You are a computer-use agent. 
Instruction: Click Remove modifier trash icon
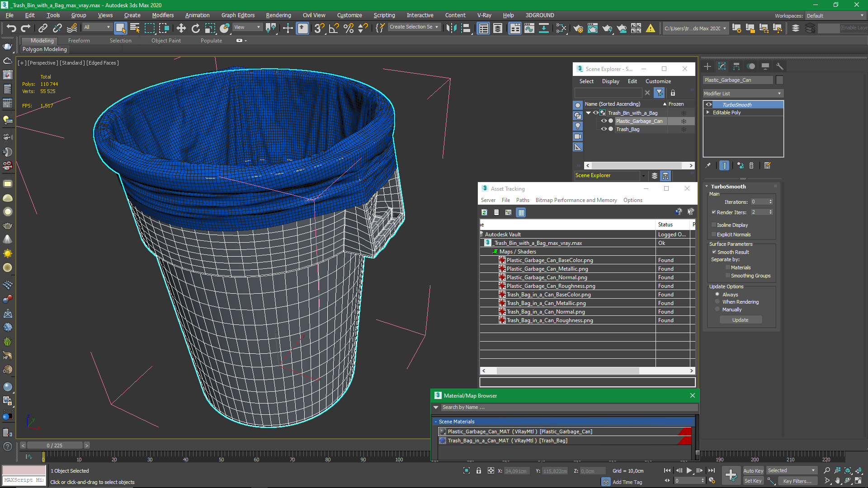click(751, 165)
